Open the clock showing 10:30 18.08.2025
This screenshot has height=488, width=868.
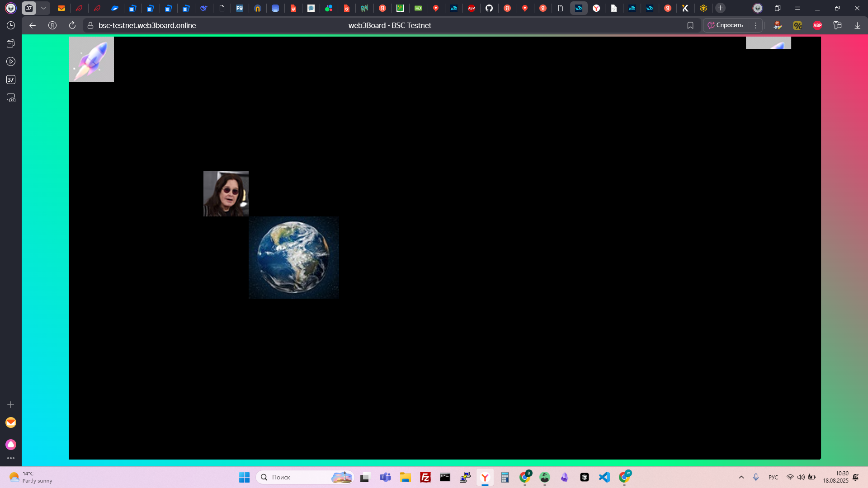pyautogui.click(x=835, y=477)
